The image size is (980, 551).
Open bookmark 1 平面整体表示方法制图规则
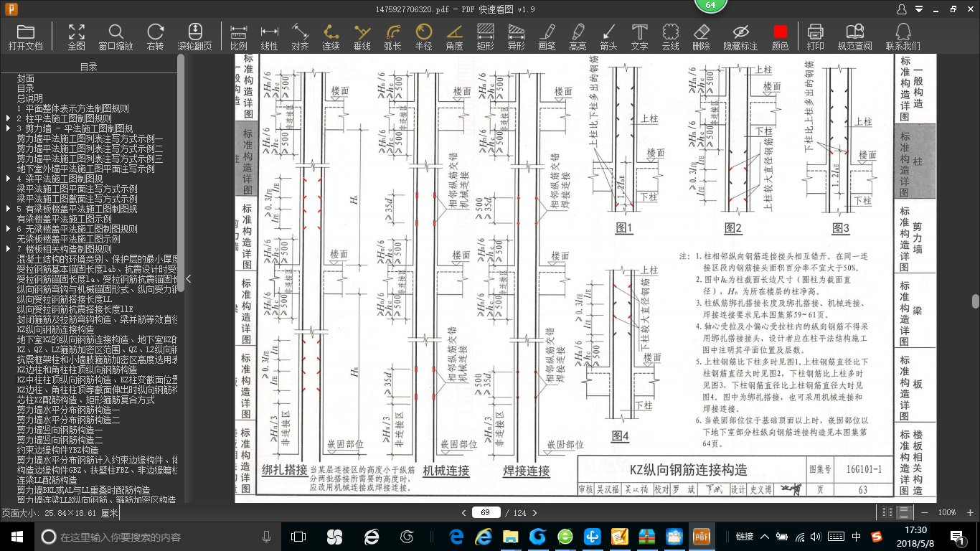[x=73, y=108]
